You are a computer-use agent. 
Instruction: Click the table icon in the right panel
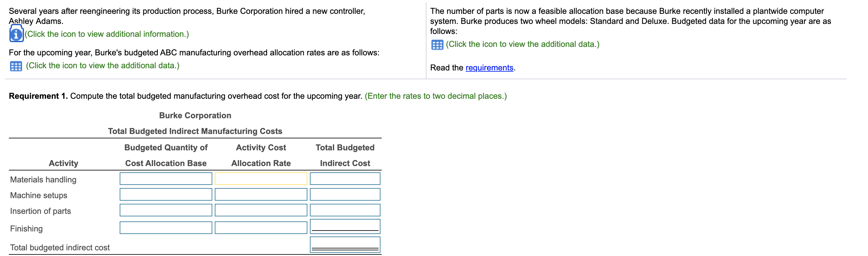pos(437,44)
